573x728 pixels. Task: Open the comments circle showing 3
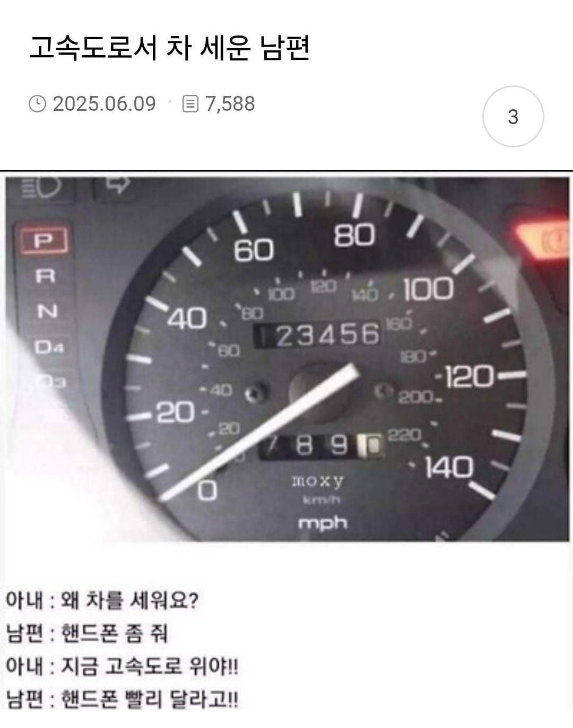tap(513, 117)
